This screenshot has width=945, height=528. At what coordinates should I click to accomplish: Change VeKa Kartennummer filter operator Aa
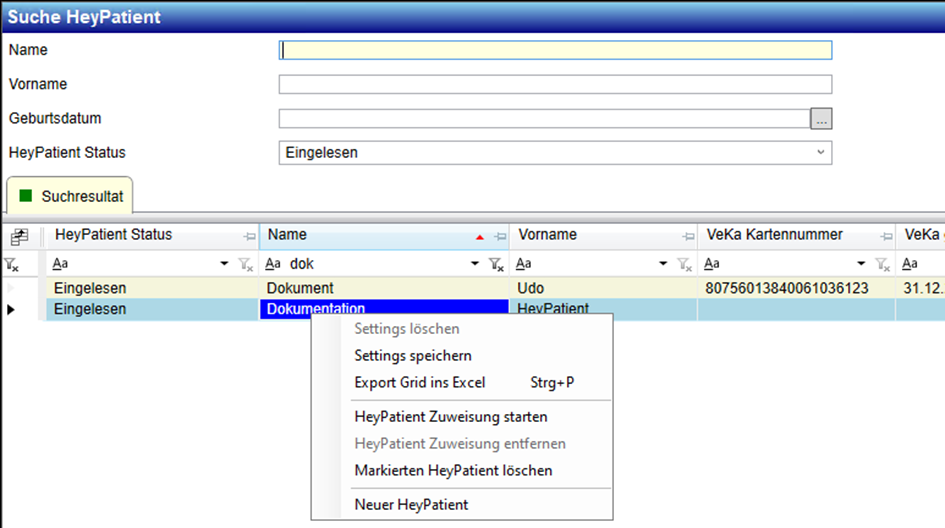[x=712, y=263]
